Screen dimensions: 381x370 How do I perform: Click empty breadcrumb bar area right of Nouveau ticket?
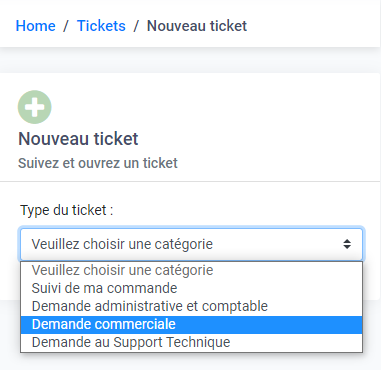(313, 26)
